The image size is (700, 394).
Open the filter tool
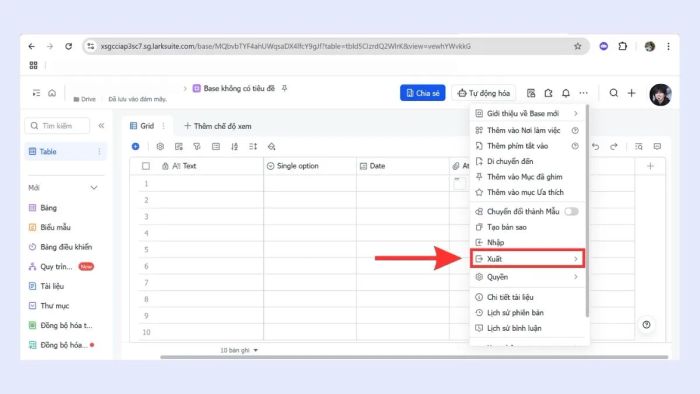click(197, 146)
